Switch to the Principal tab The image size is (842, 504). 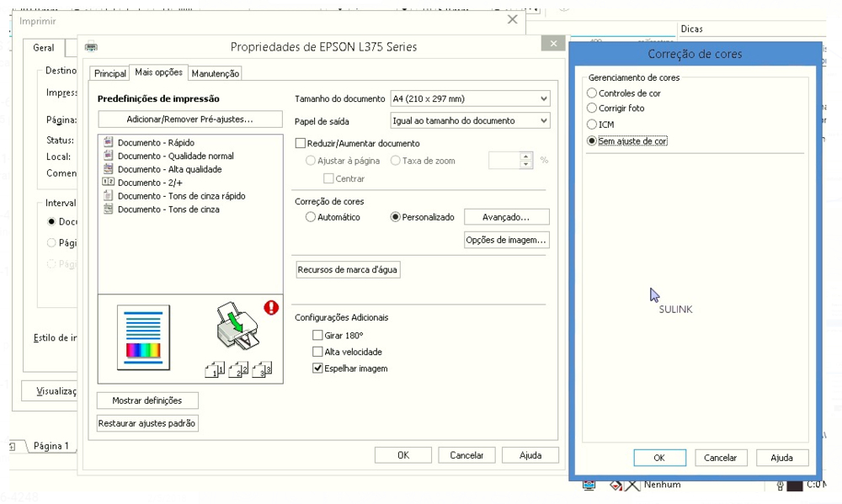pyautogui.click(x=110, y=73)
